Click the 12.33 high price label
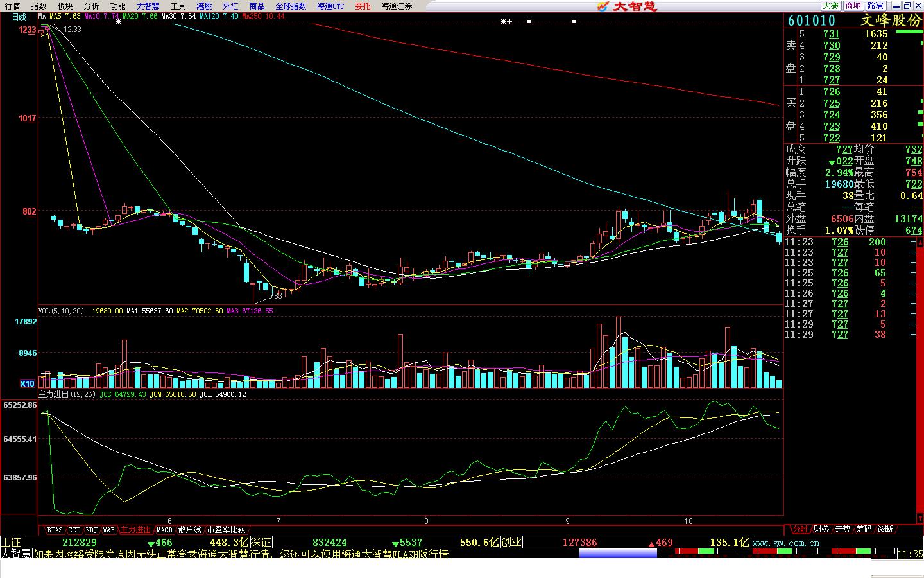 [73, 29]
